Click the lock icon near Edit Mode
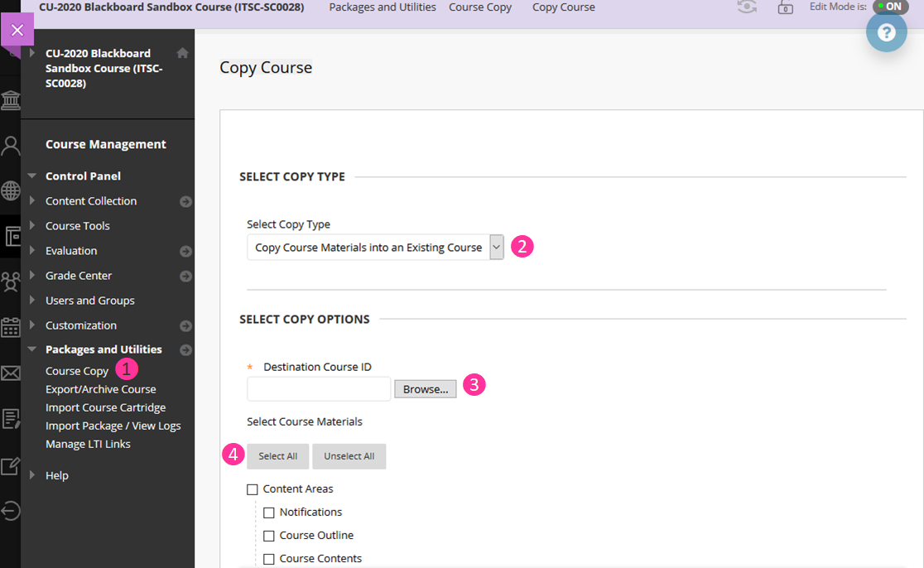Screen dimensions: 924x568 point(785,7)
